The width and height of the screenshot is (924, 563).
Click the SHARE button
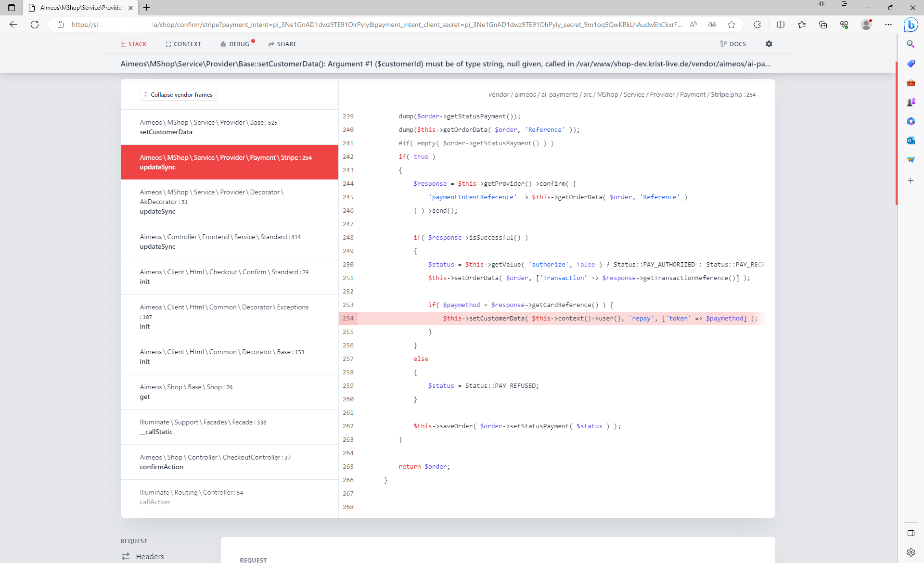pos(282,44)
